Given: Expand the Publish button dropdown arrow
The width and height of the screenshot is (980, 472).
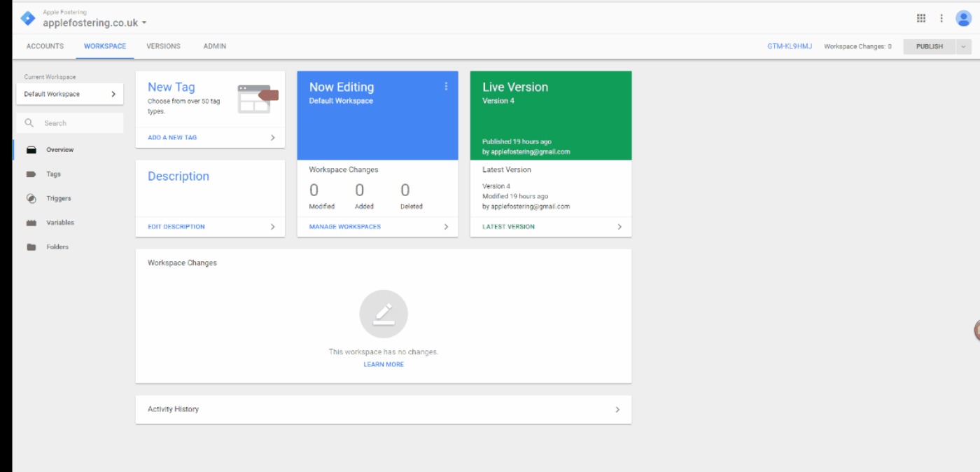Looking at the screenshot, I should pos(963,47).
